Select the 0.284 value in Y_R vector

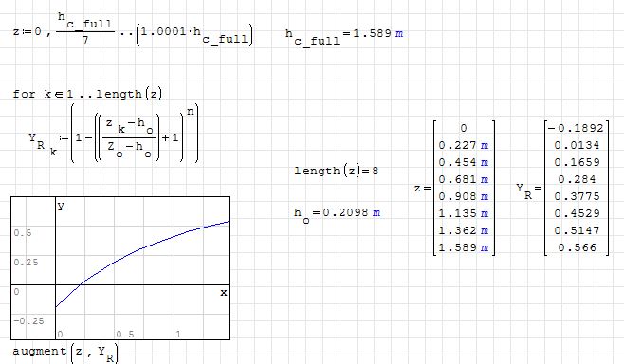pos(577,179)
